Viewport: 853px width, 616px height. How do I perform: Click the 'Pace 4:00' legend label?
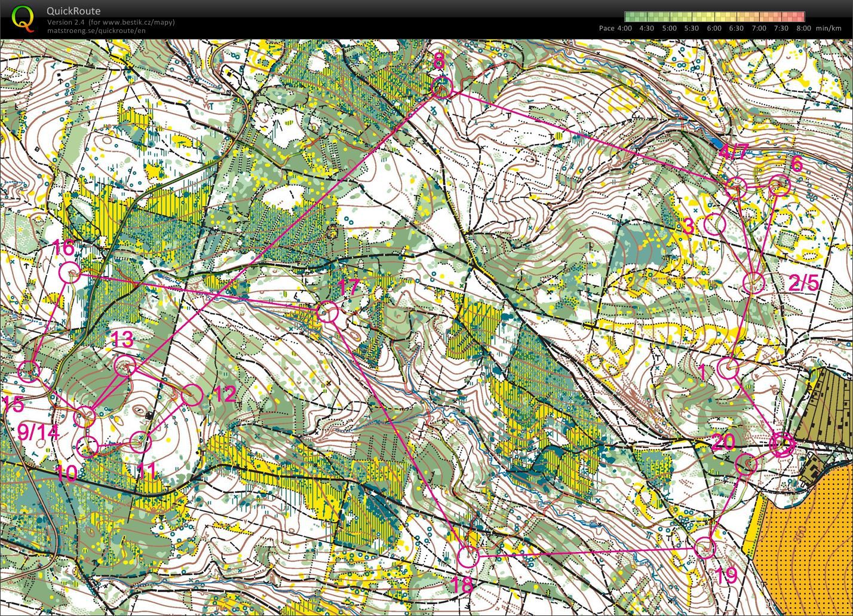[x=615, y=28]
